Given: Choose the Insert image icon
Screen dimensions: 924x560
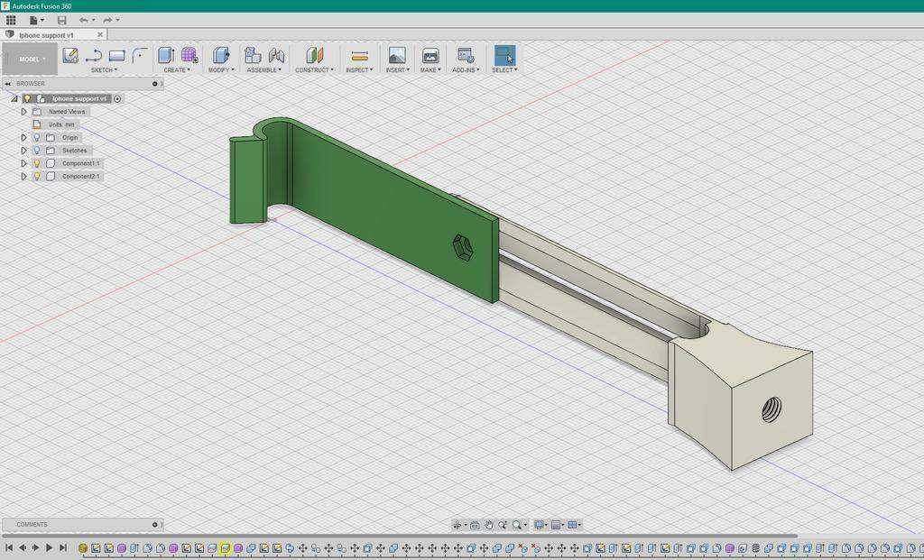Looking at the screenshot, I should 397,56.
